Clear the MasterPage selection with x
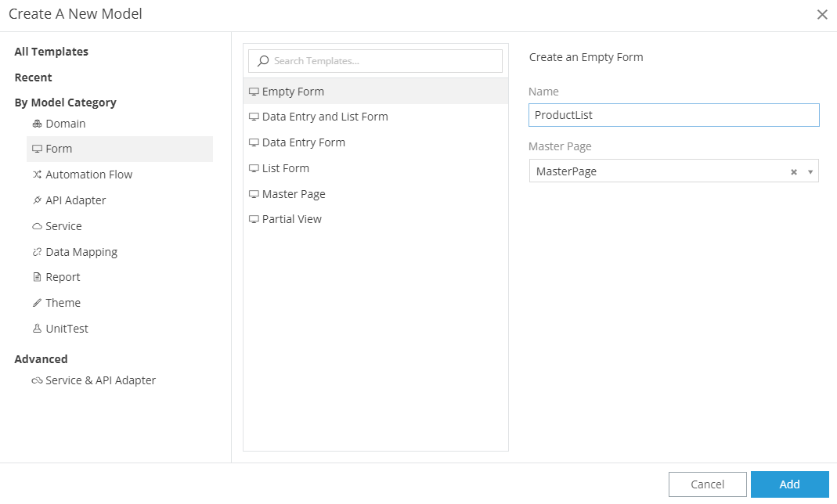The height and width of the screenshot is (504, 837). 793,172
